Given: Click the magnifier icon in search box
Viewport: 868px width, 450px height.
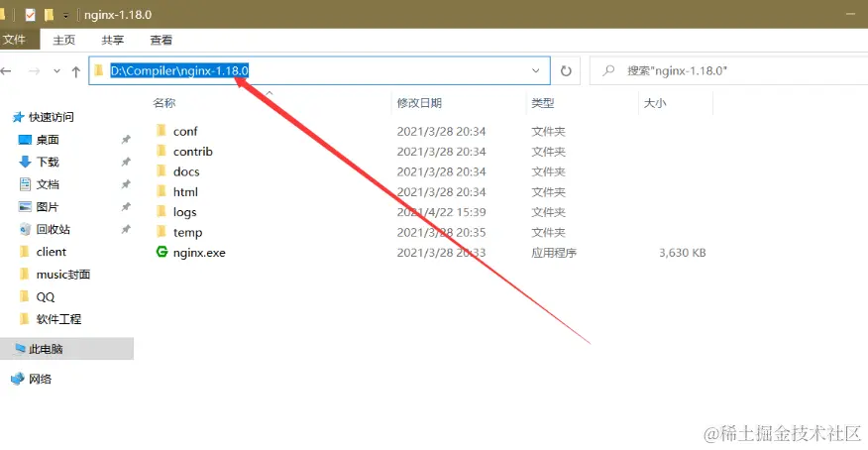Looking at the screenshot, I should (608, 70).
